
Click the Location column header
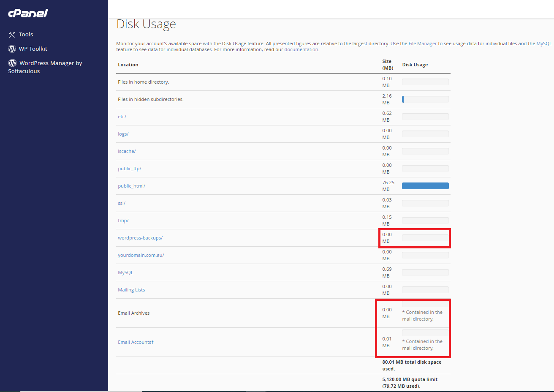128,65
